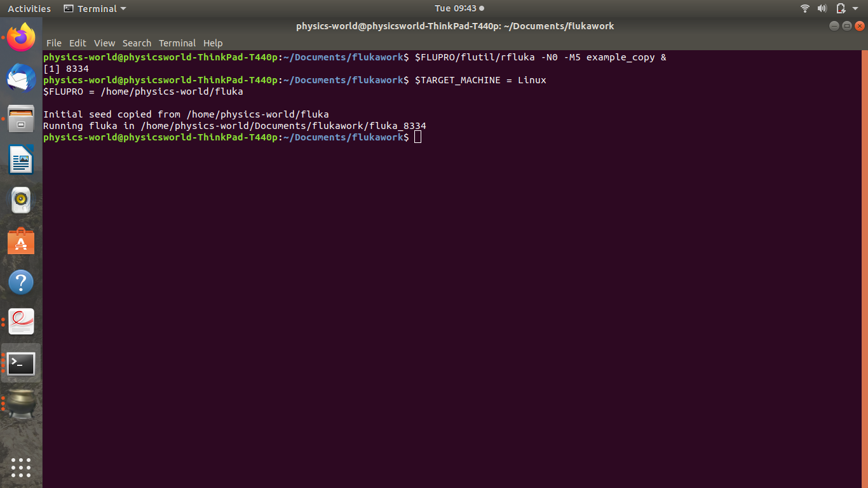Show Applications grid in dock
The height and width of the screenshot is (488, 868).
pos(21,467)
